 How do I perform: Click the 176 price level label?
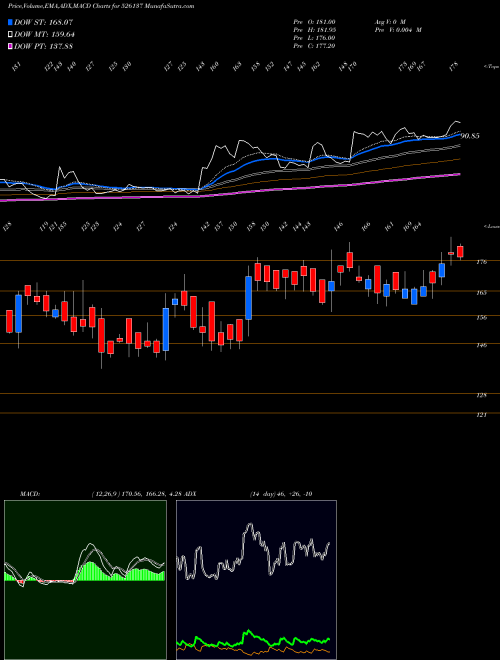[482, 262]
